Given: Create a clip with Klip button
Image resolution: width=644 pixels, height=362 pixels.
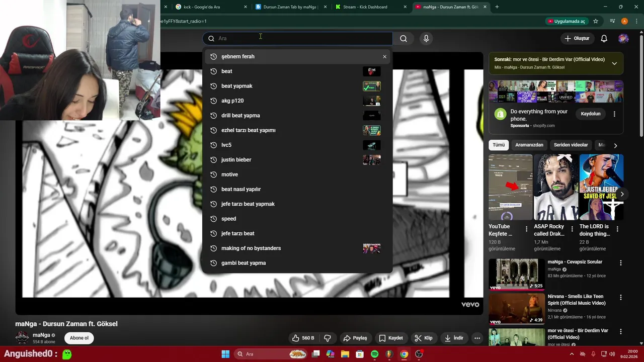Looking at the screenshot, I should click(424, 338).
